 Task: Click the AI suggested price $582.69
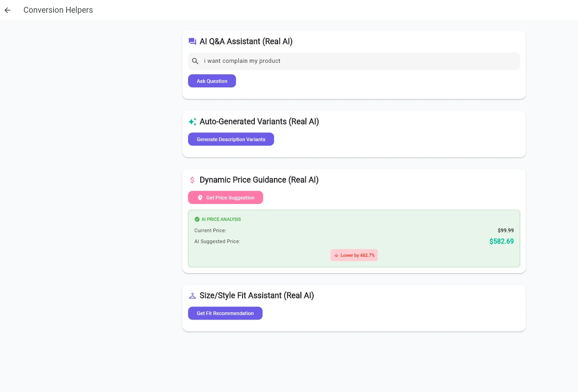501,241
